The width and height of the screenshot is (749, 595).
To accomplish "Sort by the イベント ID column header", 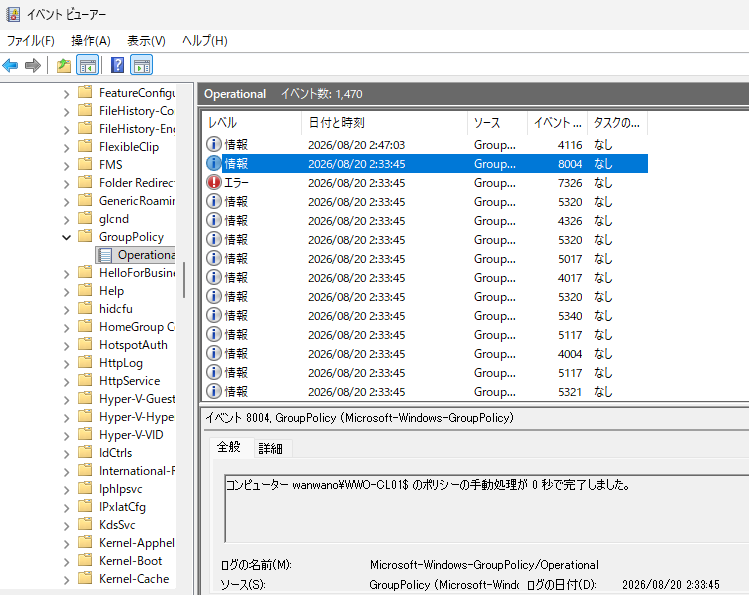I will (x=557, y=123).
